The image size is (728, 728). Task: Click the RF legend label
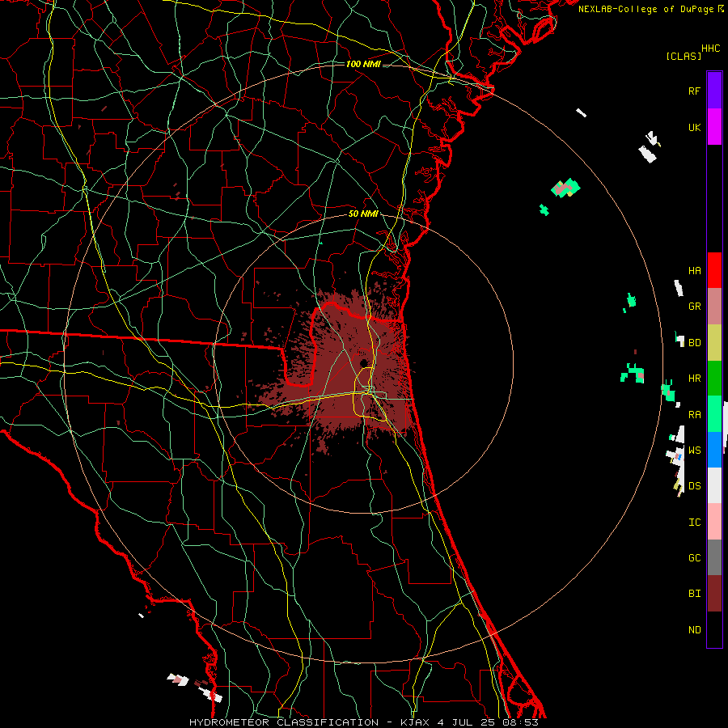pos(695,91)
